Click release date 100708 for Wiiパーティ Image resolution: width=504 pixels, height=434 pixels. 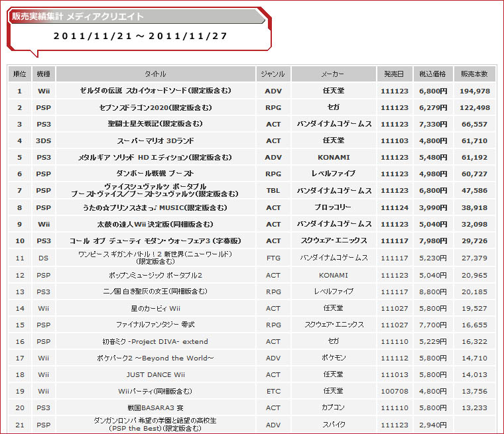pyautogui.click(x=395, y=392)
